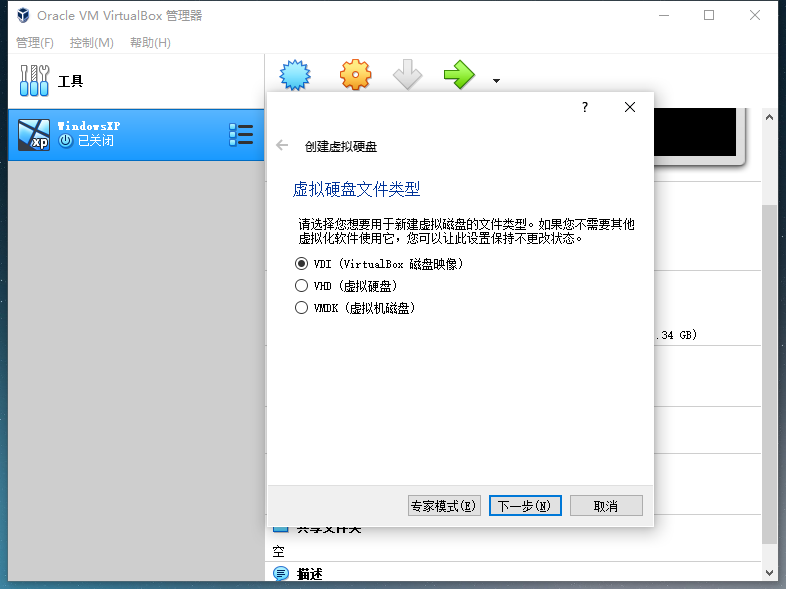This screenshot has height=589, width=786.
Task: Open the WindowsXP machine menu list icon
Action: tap(241, 135)
